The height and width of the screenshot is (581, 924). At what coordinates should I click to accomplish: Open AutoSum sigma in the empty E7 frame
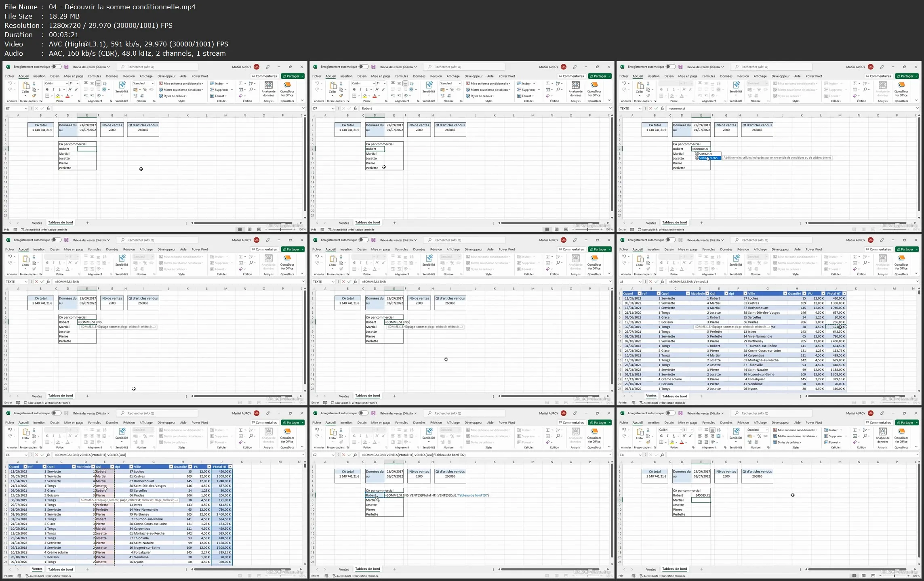click(241, 84)
